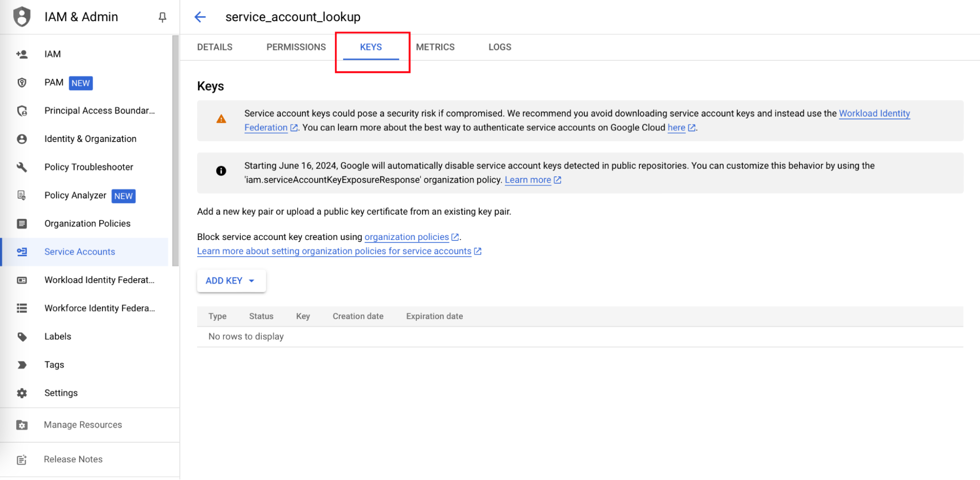Select the DETAILS tab
The height and width of the screenshot is (480, 980).
pyautogui.click(x=215, y=47)
